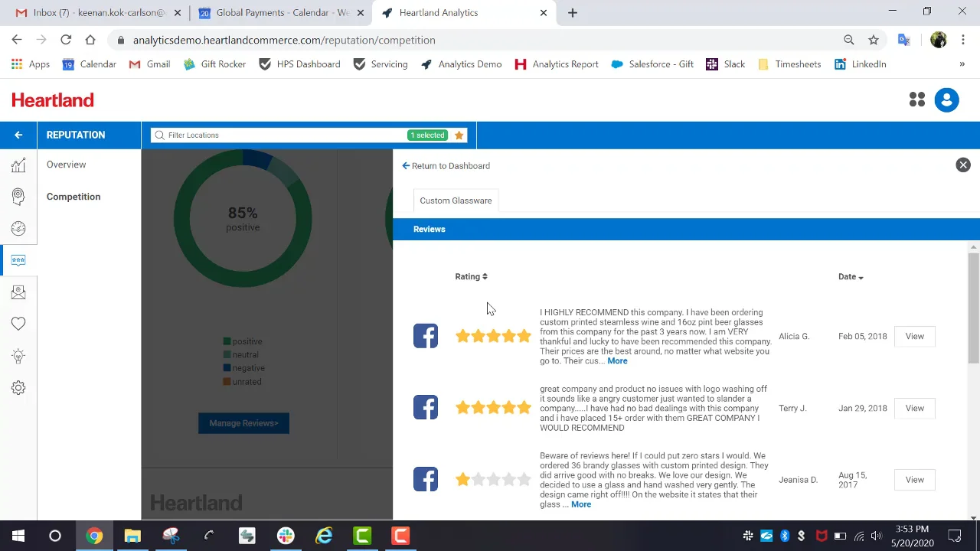Viewport: 980px width, 551px height.
Task: Open the Analytics Demo bookmark
Action: (x=462, y=64)
